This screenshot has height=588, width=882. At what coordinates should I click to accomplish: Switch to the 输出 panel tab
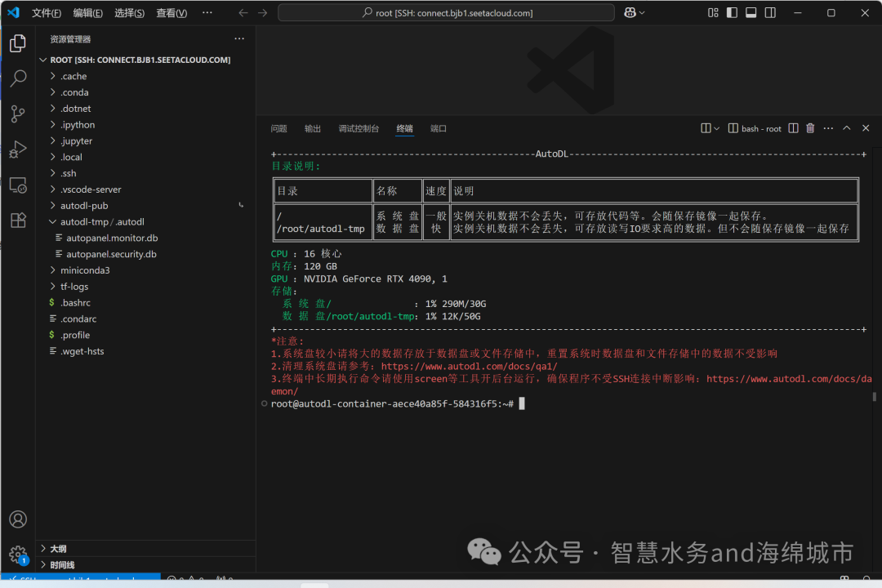click(x=312, y=129)
